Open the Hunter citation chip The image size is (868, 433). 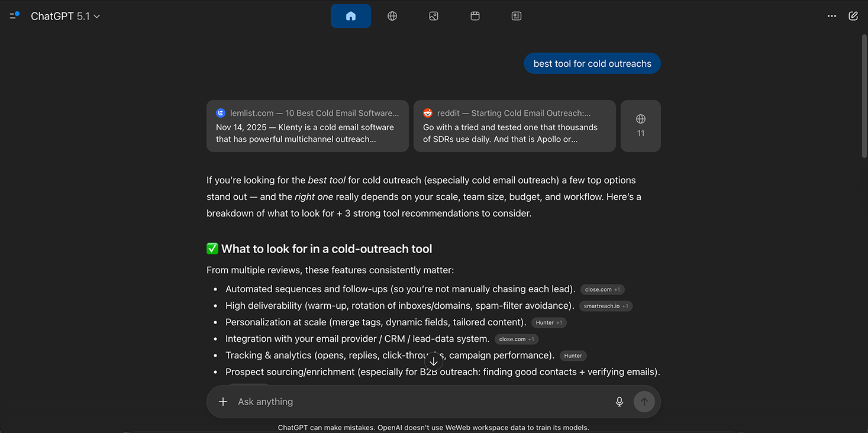[x=549, y=322]
